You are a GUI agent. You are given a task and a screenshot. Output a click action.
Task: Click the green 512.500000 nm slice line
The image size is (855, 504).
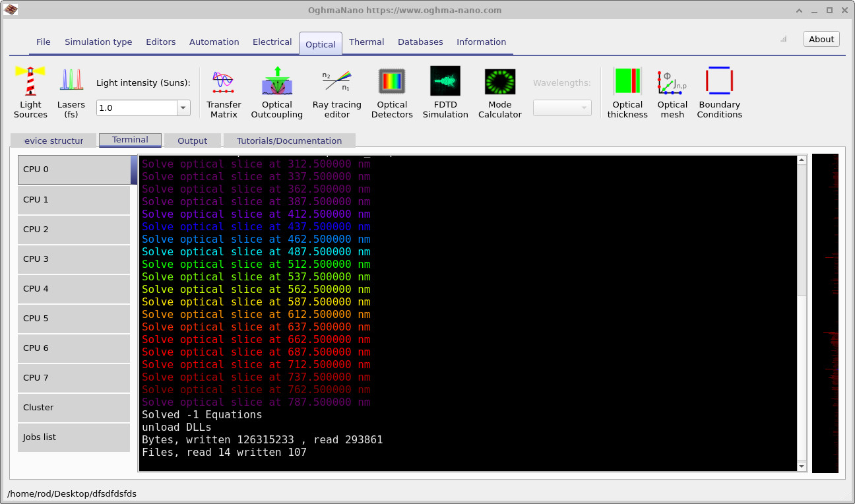256,265
